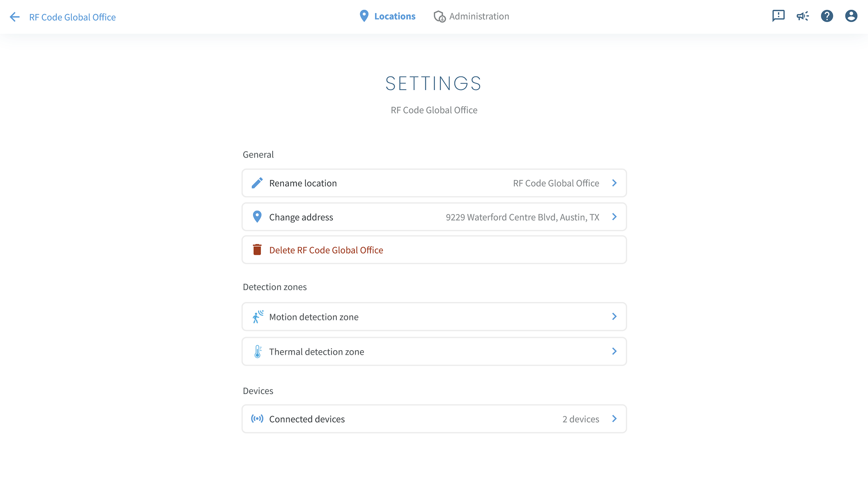868x488 pixels.
Task: Click the walking person motion detection icon
Action: point(257,317)
